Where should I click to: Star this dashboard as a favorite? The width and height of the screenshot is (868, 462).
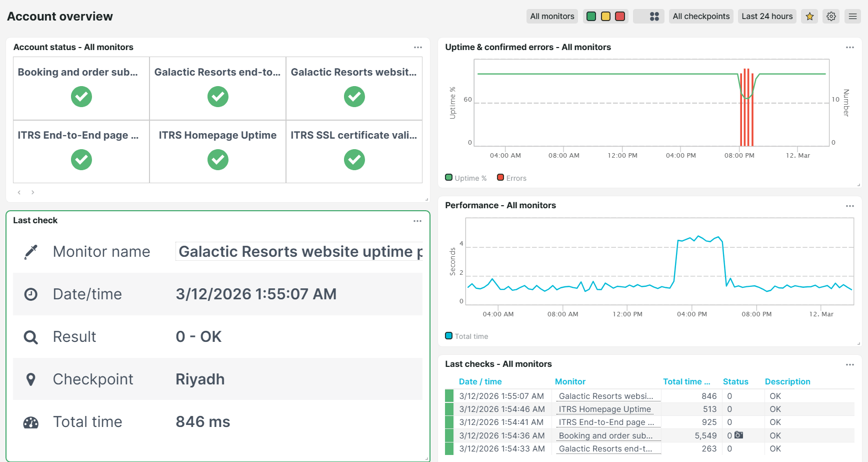[x=809, y=16]
